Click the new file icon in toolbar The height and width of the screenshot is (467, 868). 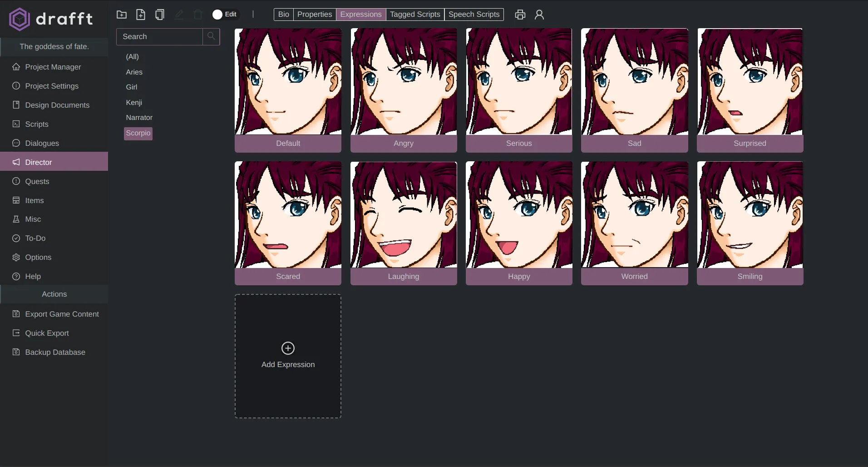coord(141,15)
